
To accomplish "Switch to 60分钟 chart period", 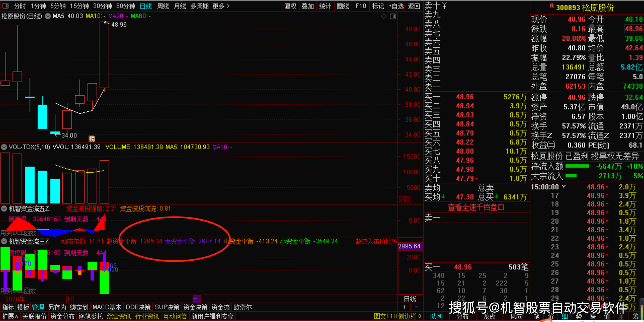I will click(x=125, y=6).
